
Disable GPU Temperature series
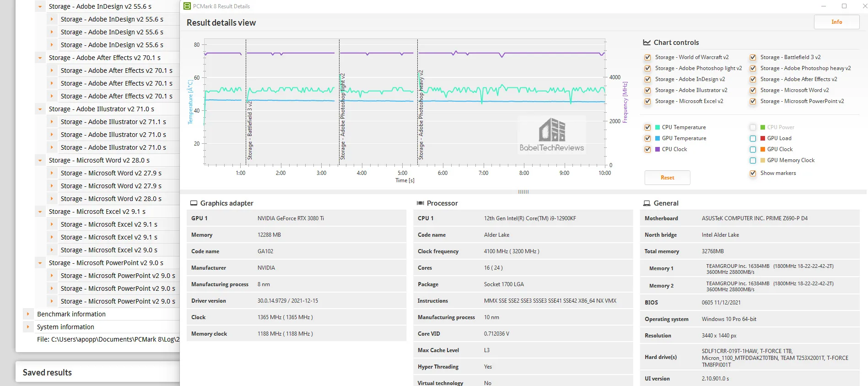point(647,138)
